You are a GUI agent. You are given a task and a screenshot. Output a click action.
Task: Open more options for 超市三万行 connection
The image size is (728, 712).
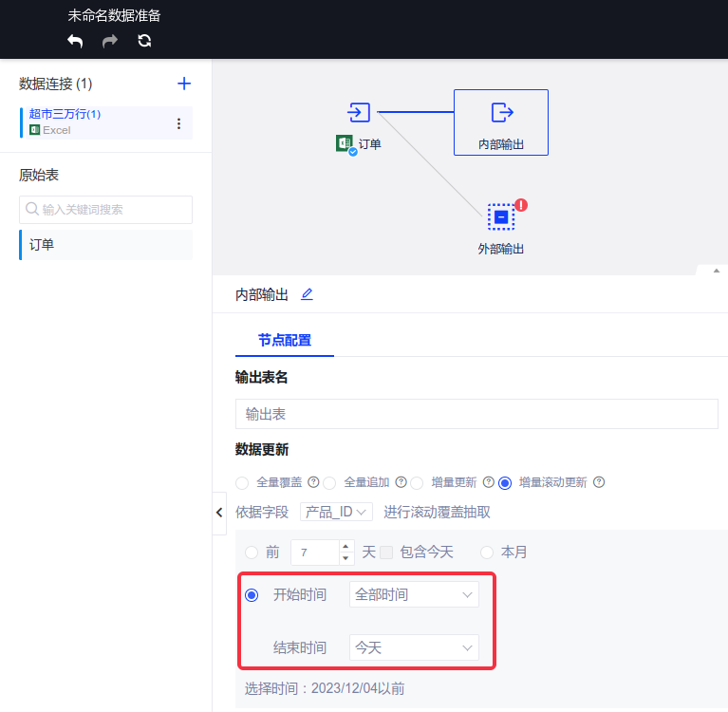178,123
